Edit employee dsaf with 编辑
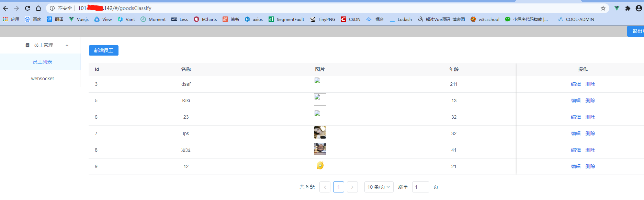 [x=576, y=84]
